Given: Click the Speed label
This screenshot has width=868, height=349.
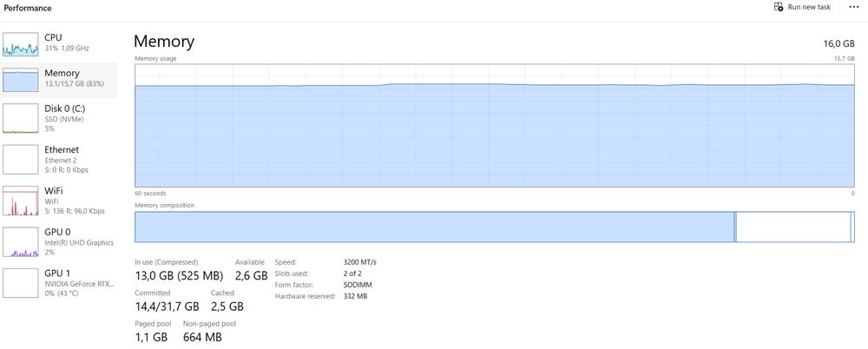Looking at the screenshot, I should 286,262.
